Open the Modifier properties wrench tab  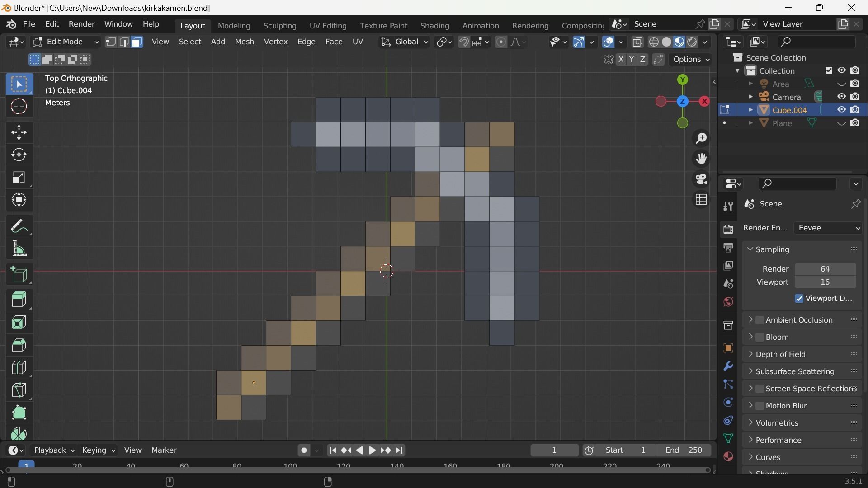[728, 366]
